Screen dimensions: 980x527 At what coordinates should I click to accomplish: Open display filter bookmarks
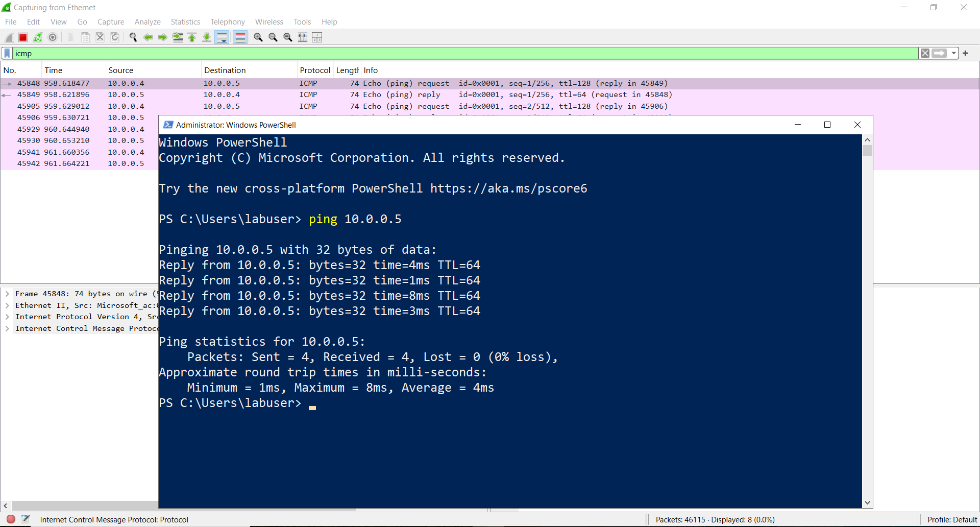[x=7, y=53]
